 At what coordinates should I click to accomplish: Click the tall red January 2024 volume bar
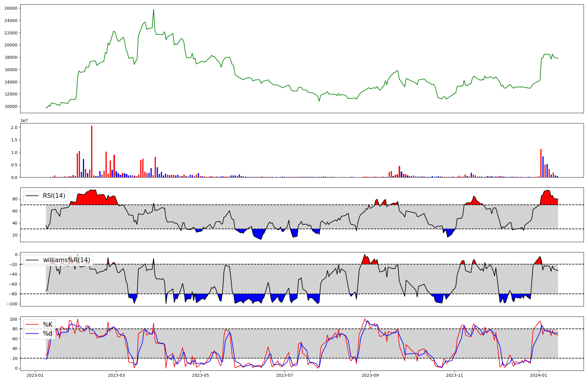coord(541,163)
